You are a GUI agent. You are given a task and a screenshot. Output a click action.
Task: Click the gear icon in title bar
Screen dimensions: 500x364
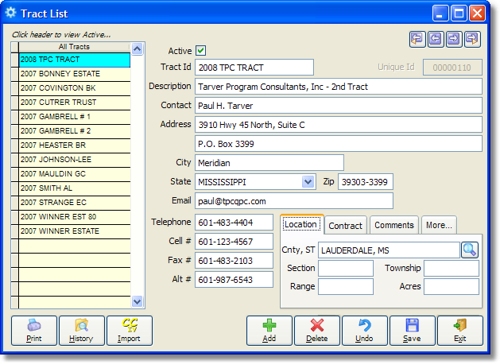point(11,13)
